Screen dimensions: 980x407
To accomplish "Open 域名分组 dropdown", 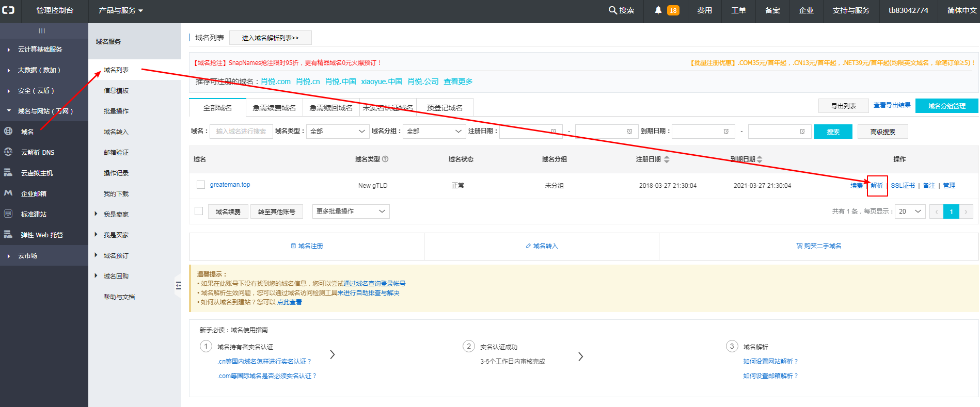I will click(x=434, y=132).
